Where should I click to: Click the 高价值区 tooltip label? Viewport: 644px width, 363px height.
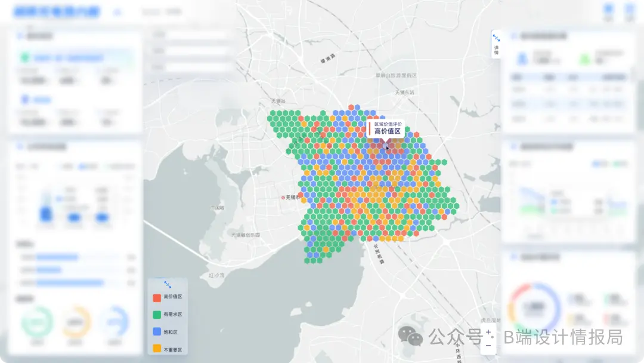[387, 131]
